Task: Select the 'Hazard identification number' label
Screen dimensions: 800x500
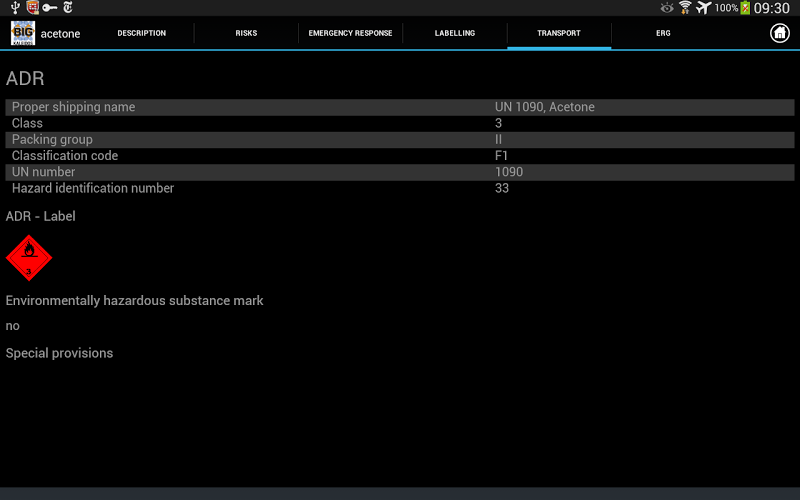Action: (x=93, y=188)
